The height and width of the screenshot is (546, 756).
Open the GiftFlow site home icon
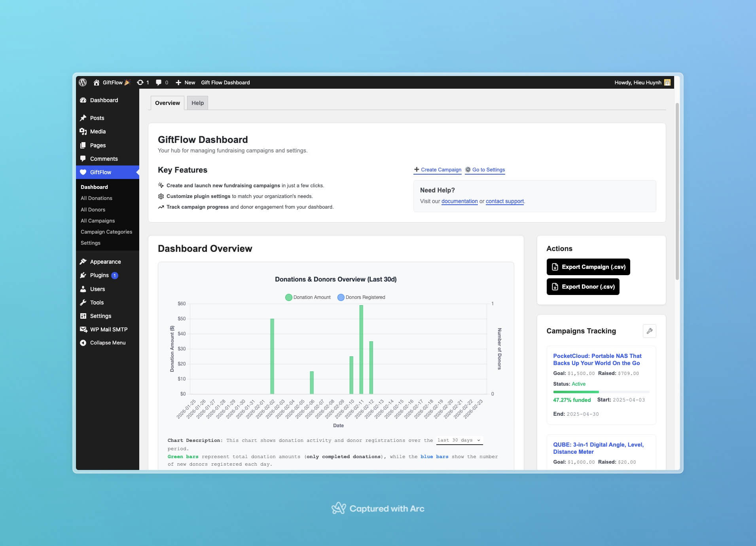pos(96,82)
